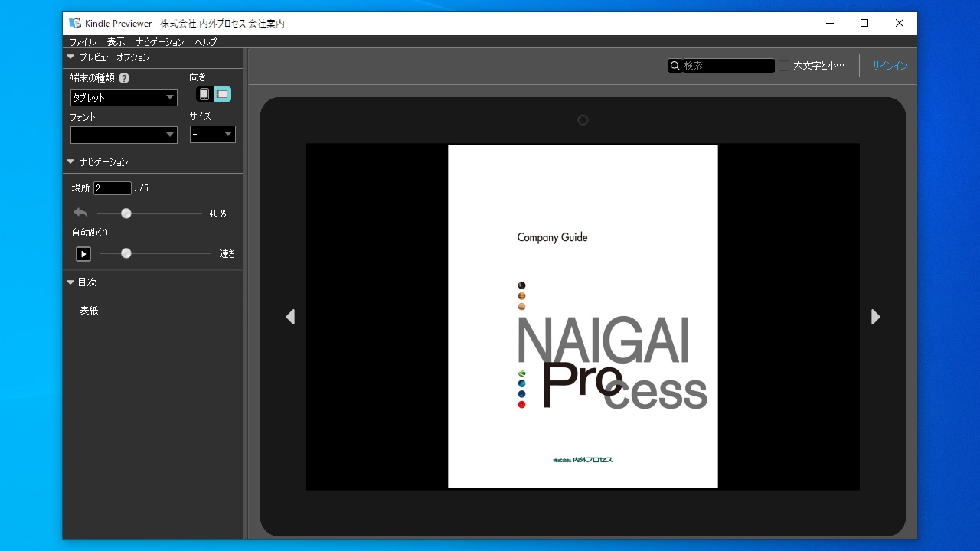Click the サインイン link
Screen dimensions: 980x551
890,66
